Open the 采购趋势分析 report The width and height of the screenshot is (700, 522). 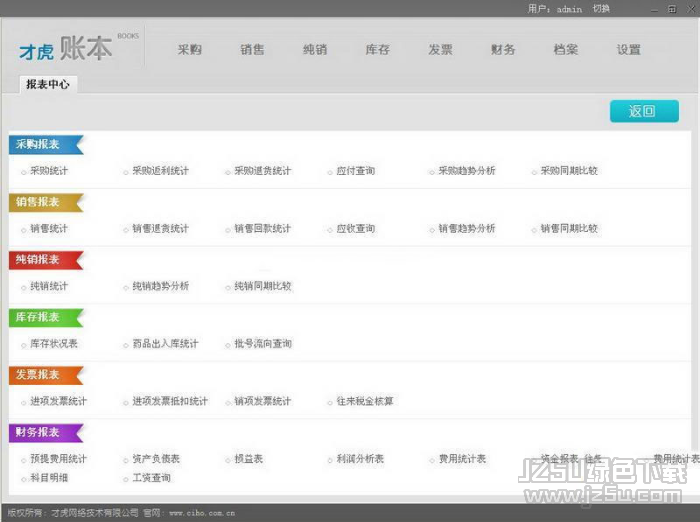tap(467, 171)
